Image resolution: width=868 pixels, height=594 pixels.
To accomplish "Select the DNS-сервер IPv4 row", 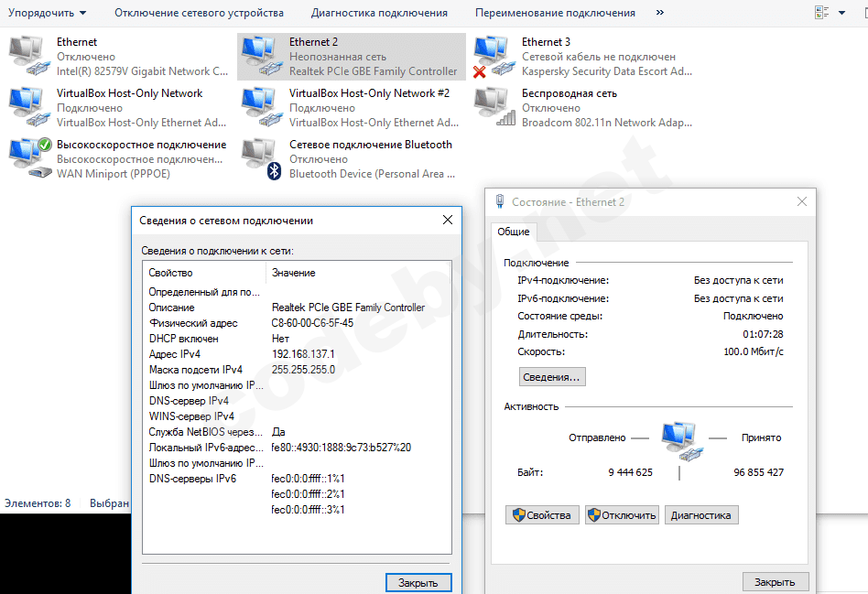I will point(298,400).
